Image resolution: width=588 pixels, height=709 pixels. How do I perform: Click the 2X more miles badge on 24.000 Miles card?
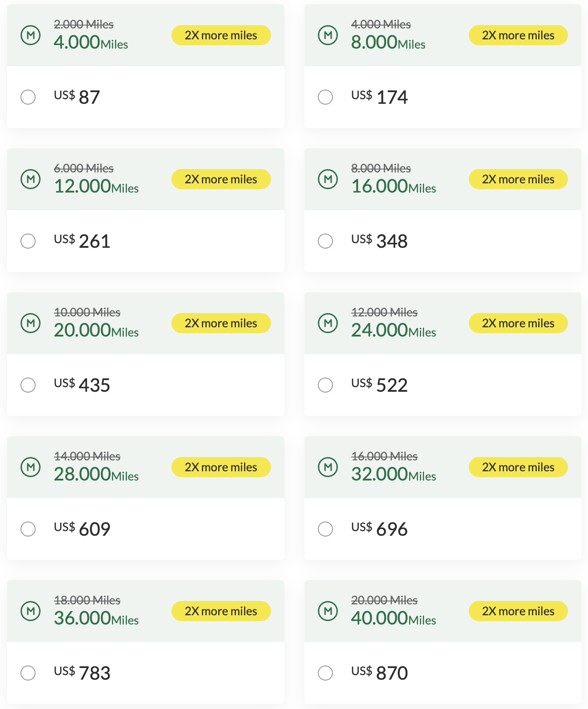point(518,323)
